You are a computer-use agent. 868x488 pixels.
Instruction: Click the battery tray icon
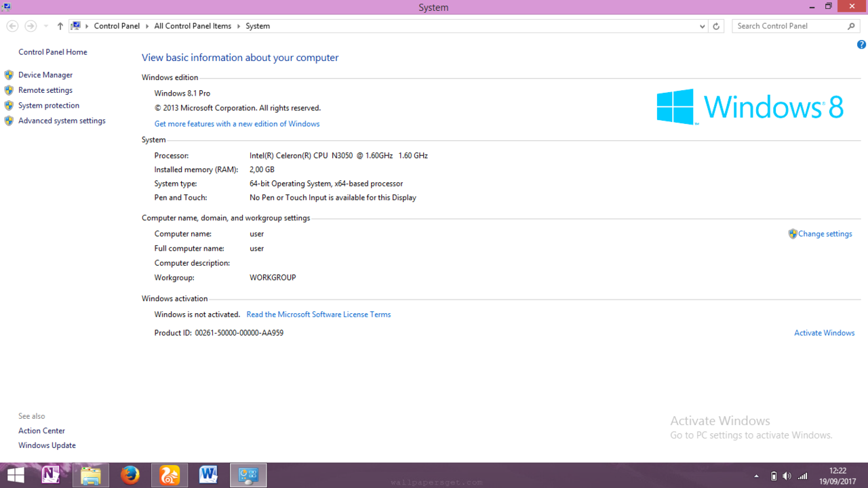774,476
